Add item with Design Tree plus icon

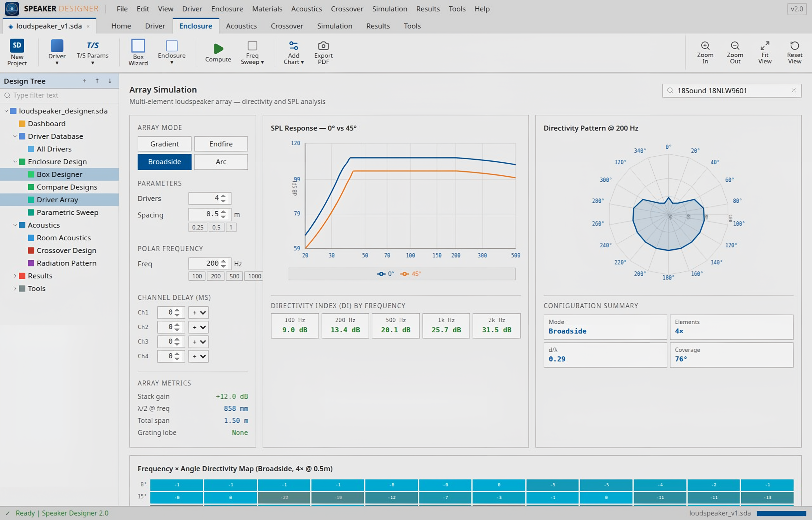click(84, 81)
